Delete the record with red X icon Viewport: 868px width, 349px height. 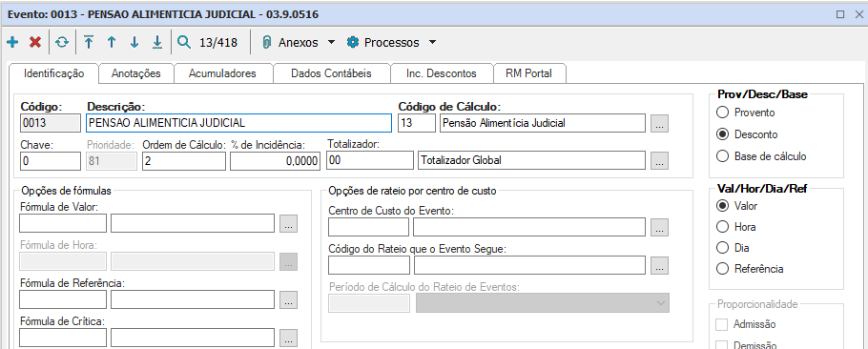pyautogui.click(x=35, y=42)
